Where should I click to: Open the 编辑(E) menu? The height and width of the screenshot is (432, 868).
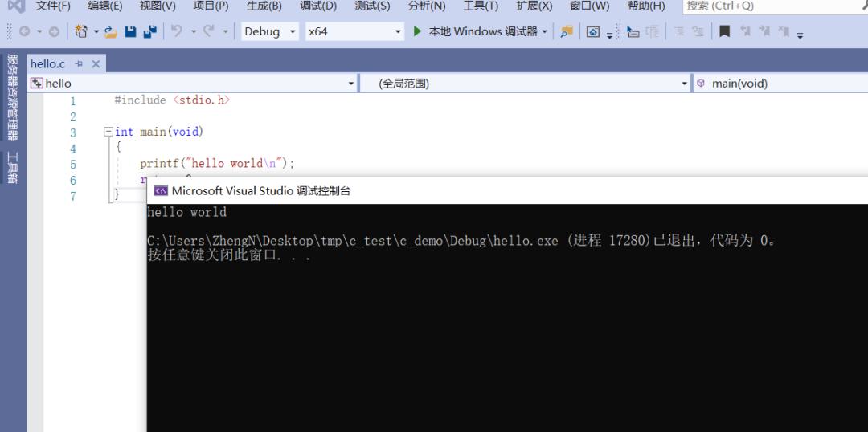(x=105, y=6)
